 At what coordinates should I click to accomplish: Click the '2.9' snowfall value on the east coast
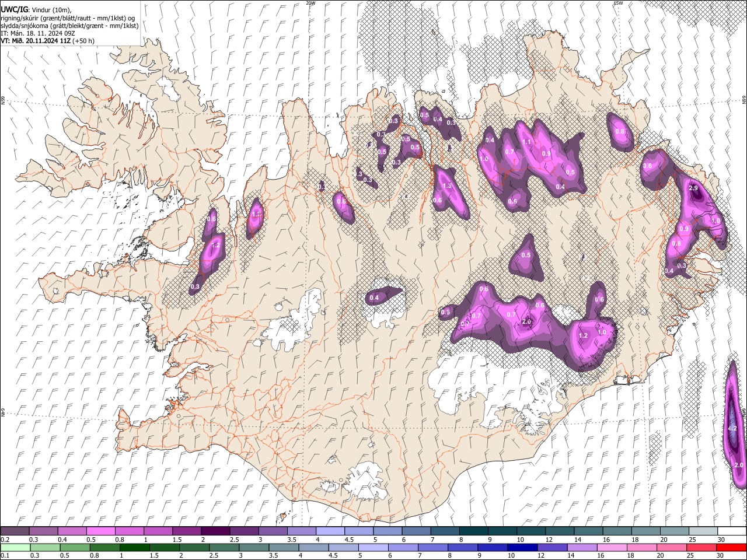point(693,188)
